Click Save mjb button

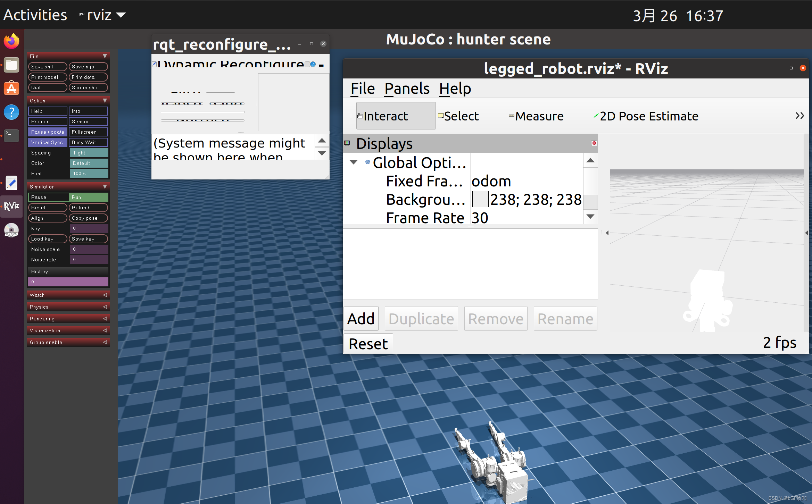(x=88, y=67)
